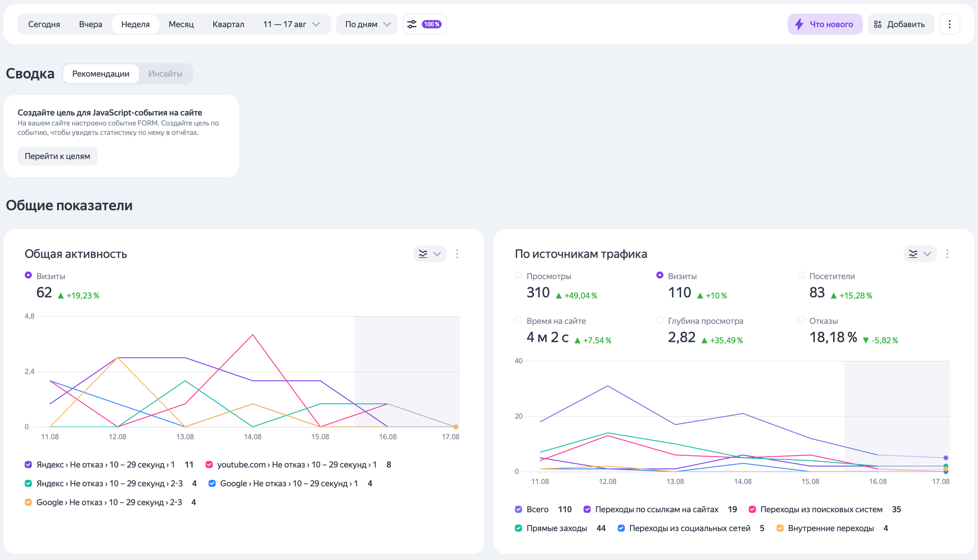This screenshot has width=978, height=560.
Task: Expand the traffic sources chart type chevron
Action: click(927, 254)
